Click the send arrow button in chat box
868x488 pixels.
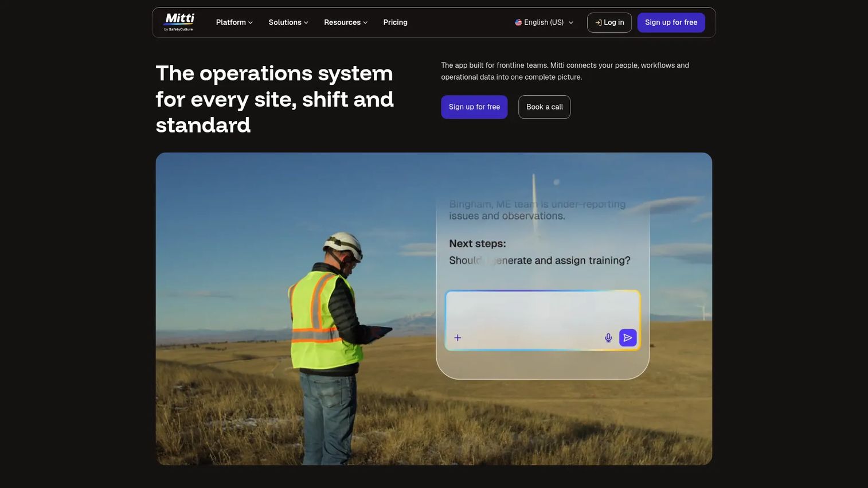(x=628, y=338)
